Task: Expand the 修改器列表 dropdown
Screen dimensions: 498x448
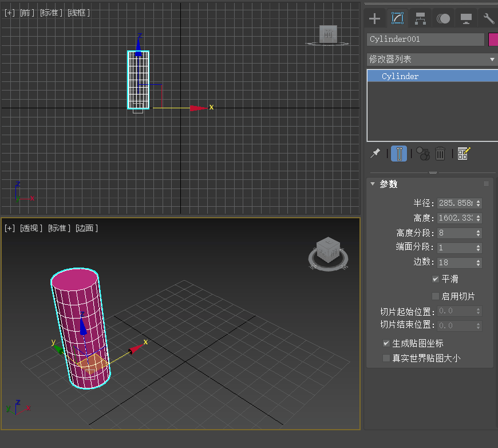Action: coord(432,60)
